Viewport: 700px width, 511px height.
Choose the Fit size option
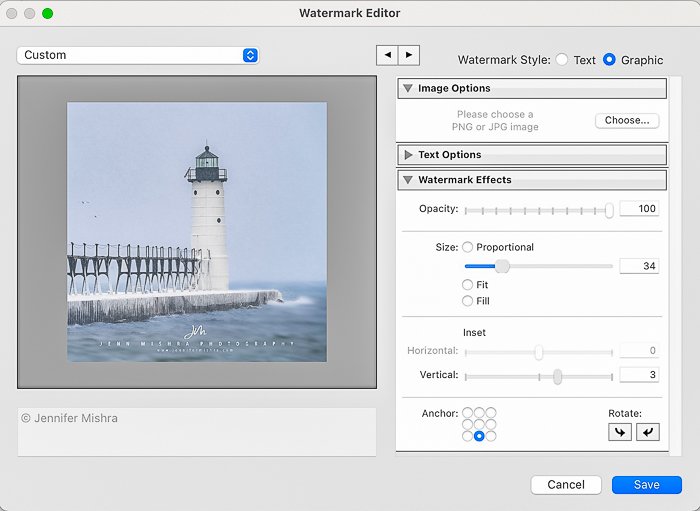point(467,285)
